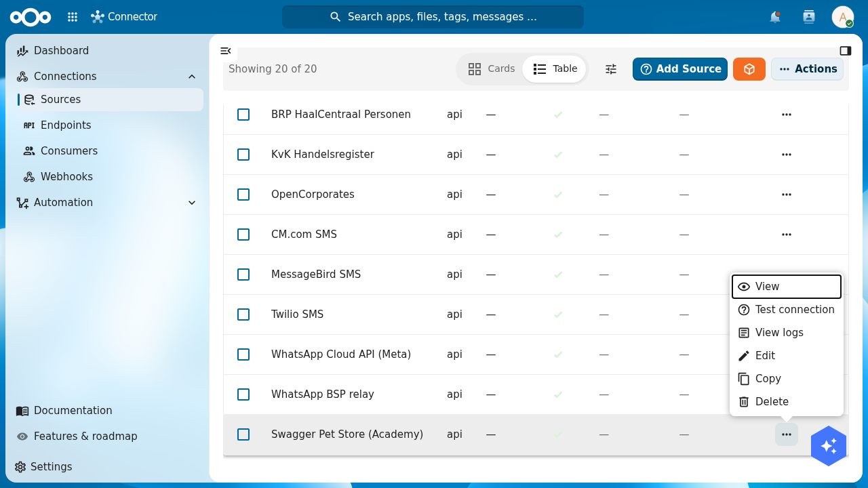Click the Dashboard chart icon
This screenshot has height=488, width=868.
tap(22, 51)
